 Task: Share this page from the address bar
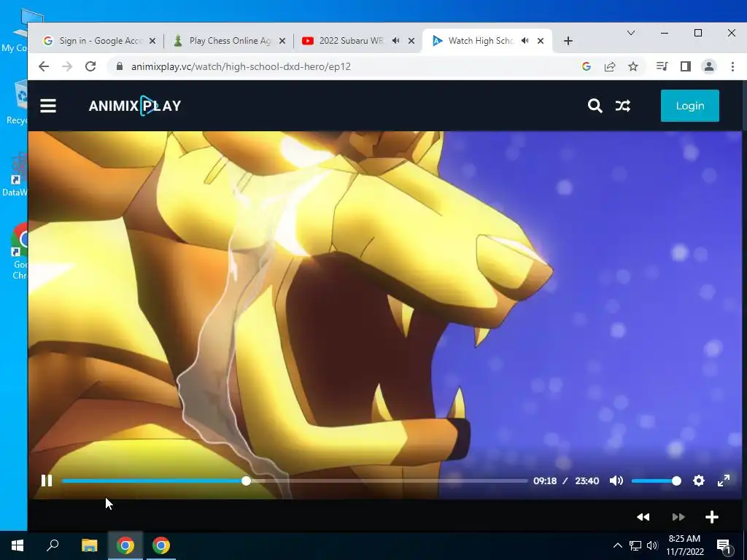610,66
